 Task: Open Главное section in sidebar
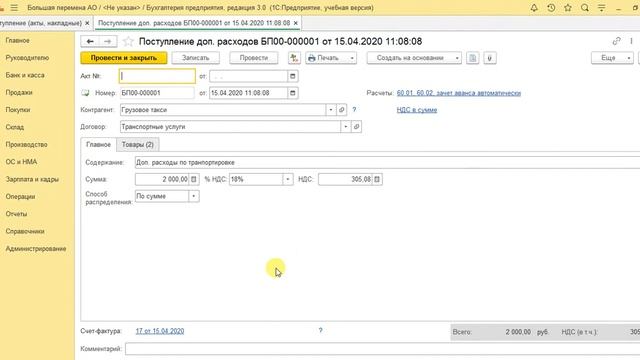coord(18,40)
